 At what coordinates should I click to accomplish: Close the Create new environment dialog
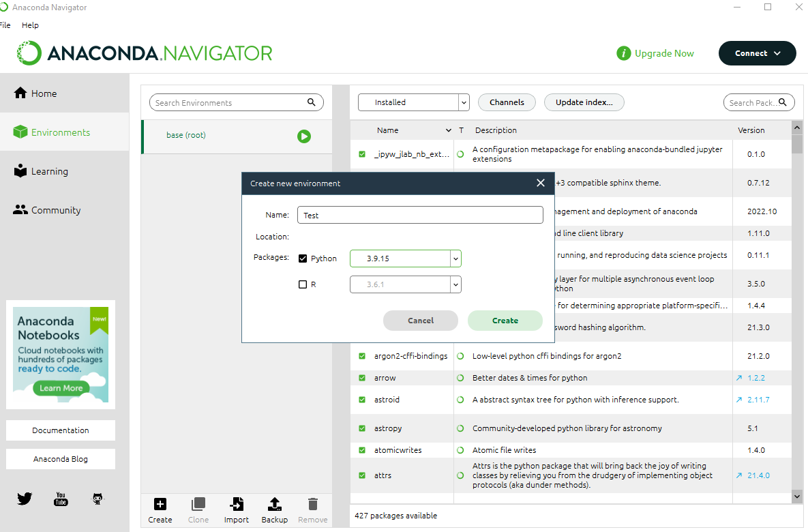541,183
